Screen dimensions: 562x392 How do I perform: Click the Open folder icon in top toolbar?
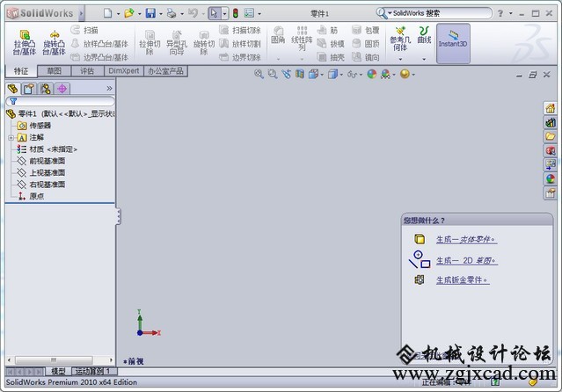pos(128,13)
